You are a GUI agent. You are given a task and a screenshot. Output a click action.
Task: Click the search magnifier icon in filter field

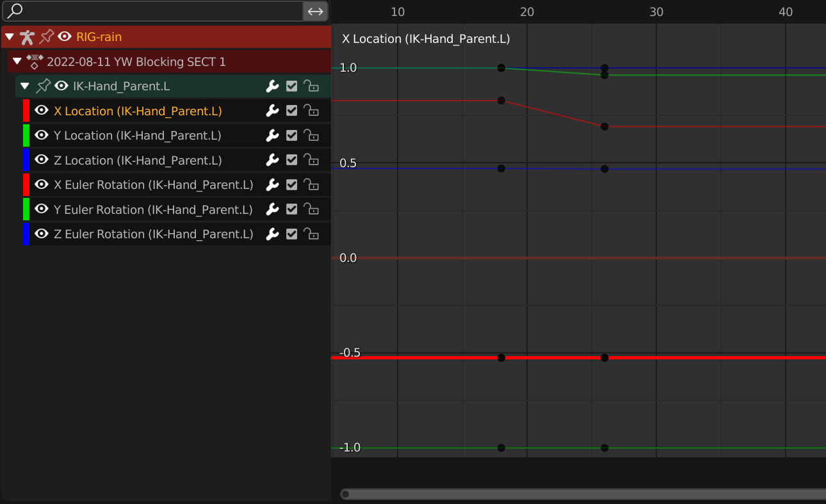pyautogui.click(x=15, y=11)
